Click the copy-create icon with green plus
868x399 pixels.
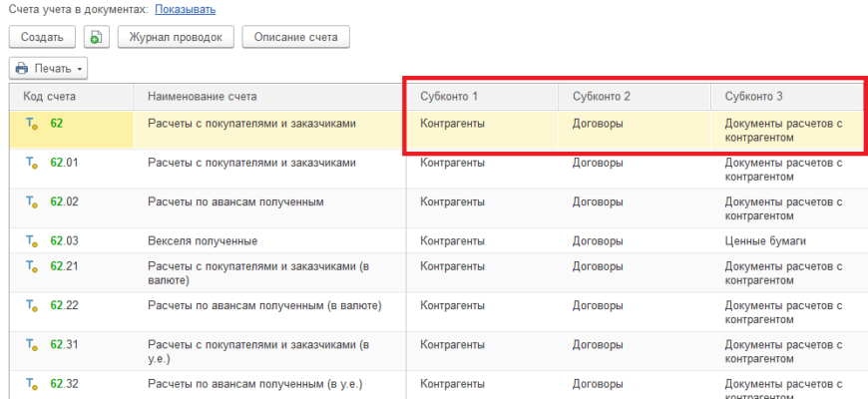(97, 37)
